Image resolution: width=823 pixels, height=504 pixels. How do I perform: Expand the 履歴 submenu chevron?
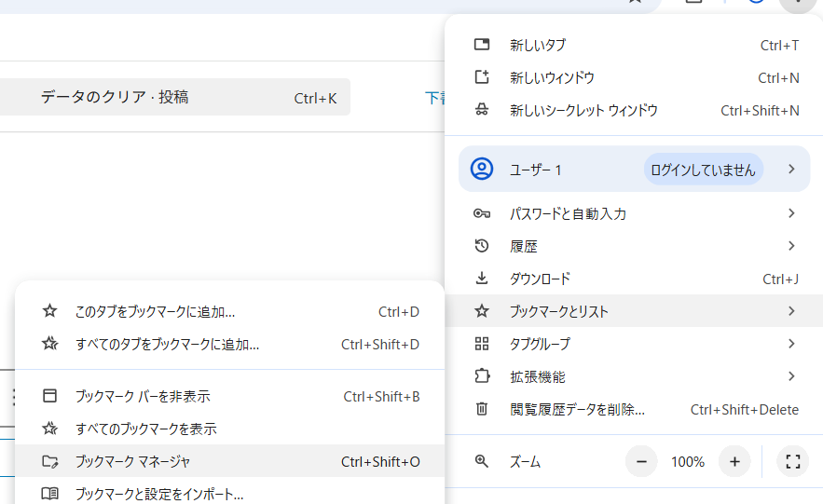(x=791, y=246)
